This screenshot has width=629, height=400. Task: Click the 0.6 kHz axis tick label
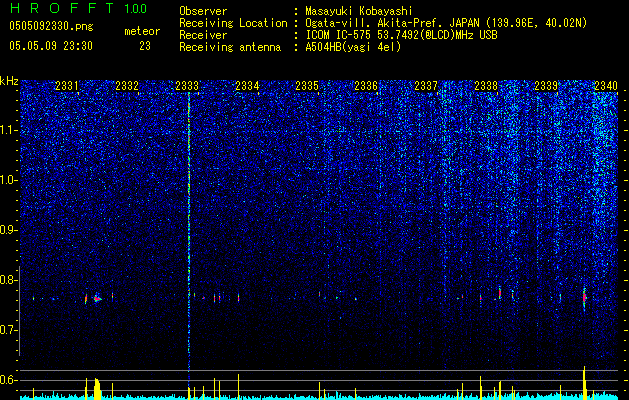pos(8,380)
